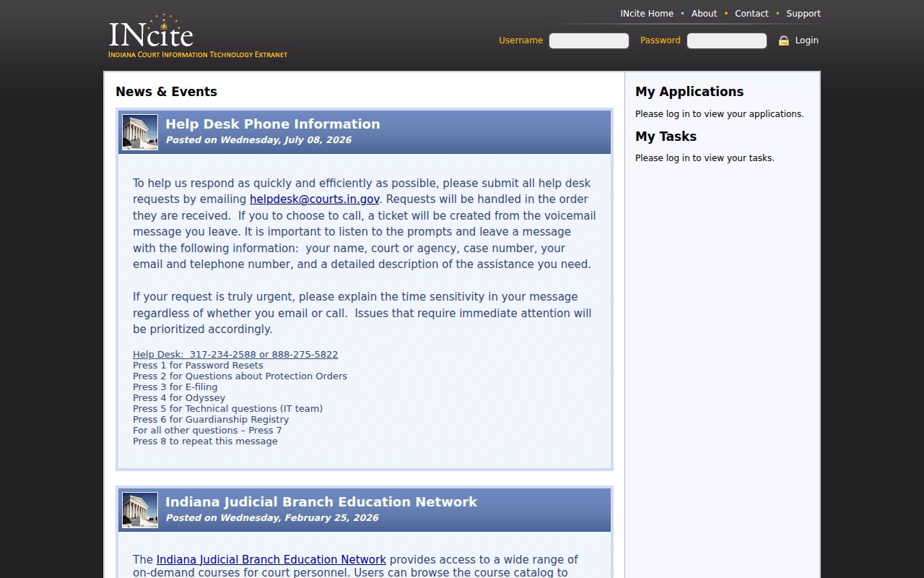Viewport: 924px width, 578px height.
Task: Focus the Password field
Action: coord(727,41)
